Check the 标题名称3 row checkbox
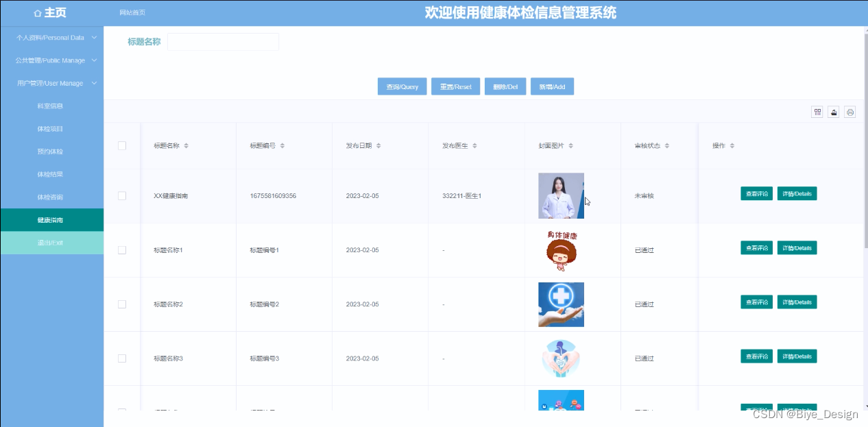The image size is (868, 427). [x=122, y=358]
